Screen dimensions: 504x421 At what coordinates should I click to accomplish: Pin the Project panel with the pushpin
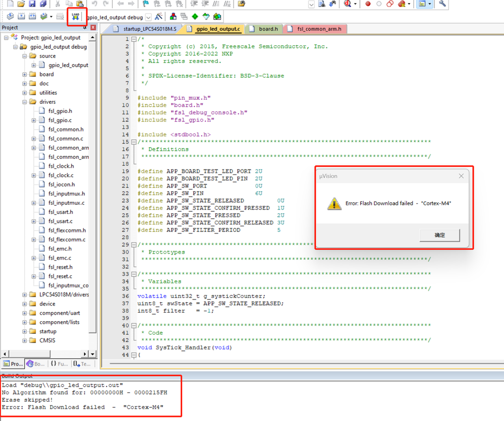[85, 28]
